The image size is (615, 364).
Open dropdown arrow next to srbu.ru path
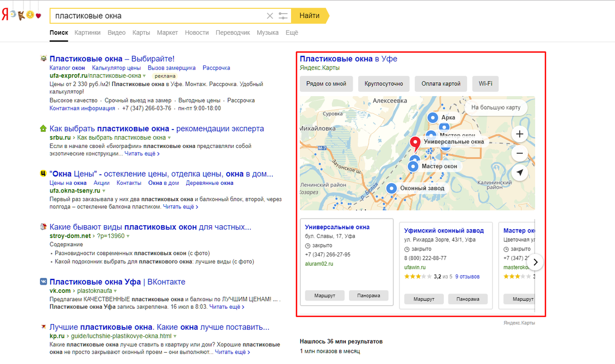170,138
